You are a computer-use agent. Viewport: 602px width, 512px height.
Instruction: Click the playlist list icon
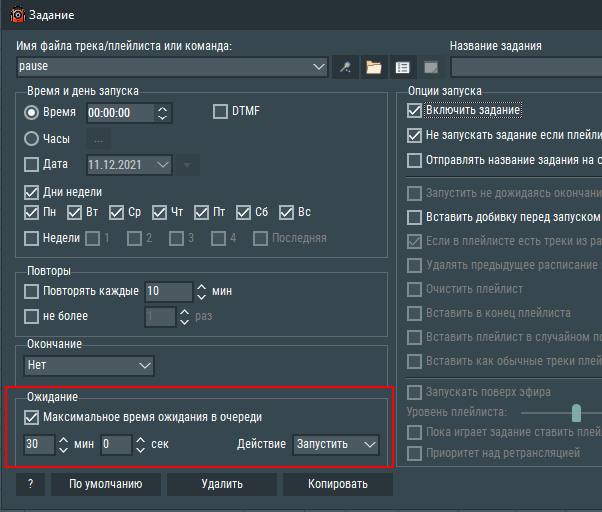(402, 67)
